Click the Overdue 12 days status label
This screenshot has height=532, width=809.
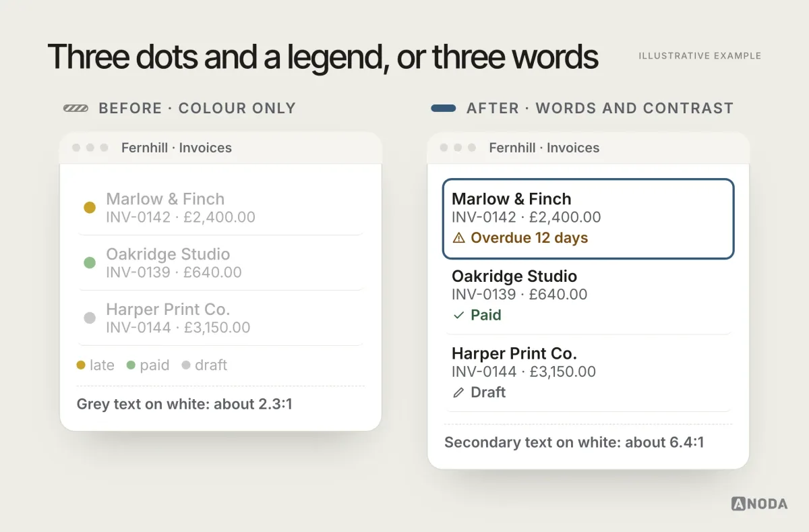coord(529,238)
